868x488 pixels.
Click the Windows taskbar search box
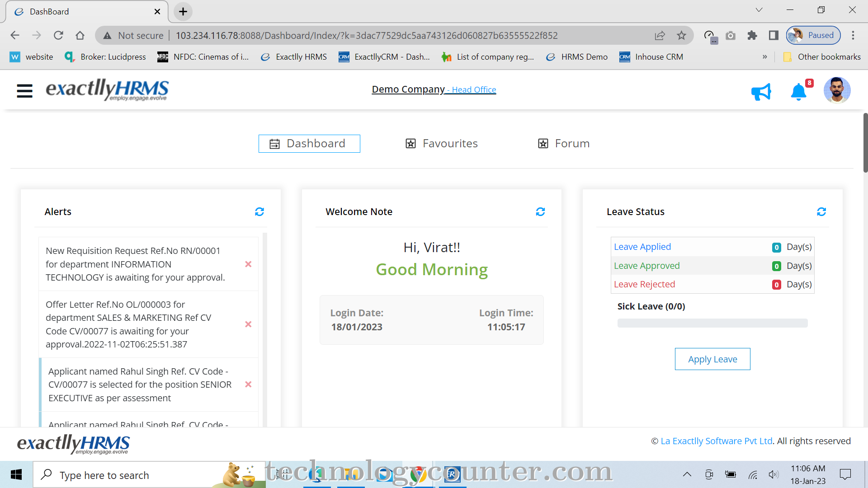[149, 474]
